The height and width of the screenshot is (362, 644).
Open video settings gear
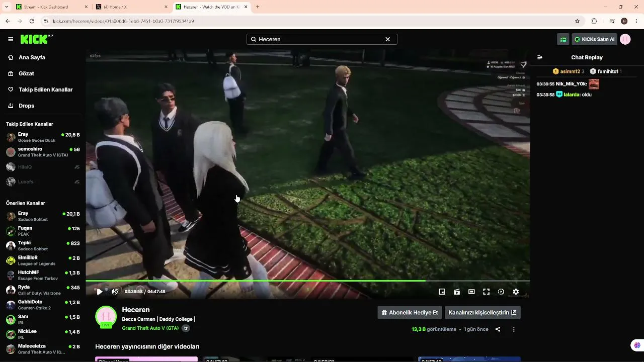click(516, 292)
